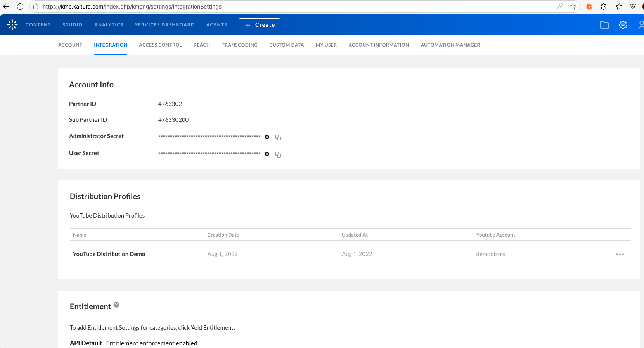Open the folder icon in top bar
Screen dimensions: 644x348
[x=604, y=25]
